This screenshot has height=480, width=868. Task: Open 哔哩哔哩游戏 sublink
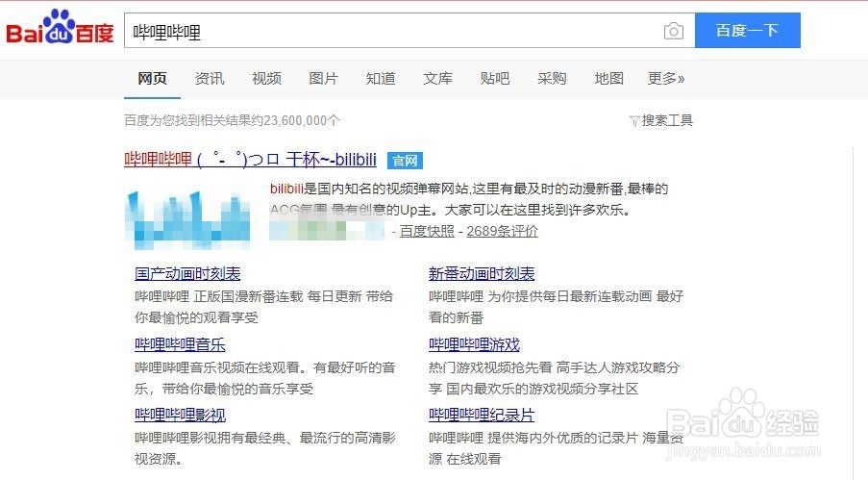(x=474, y=344)
